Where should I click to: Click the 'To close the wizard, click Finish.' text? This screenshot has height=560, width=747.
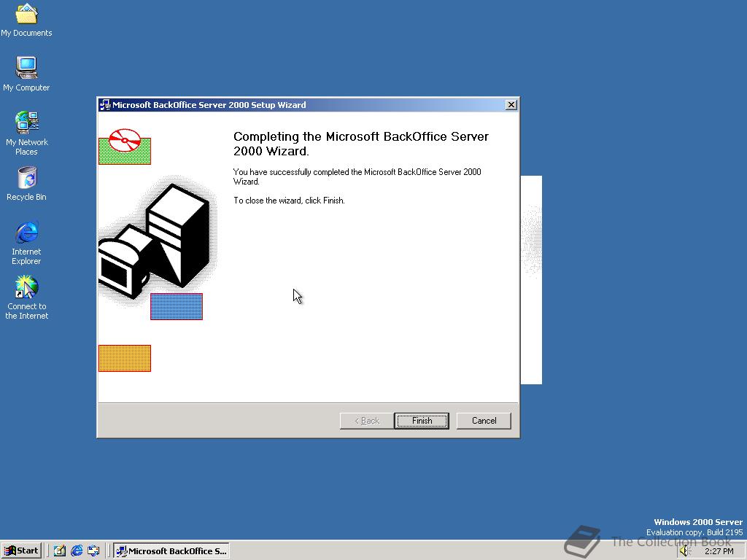tap(289, 201)
